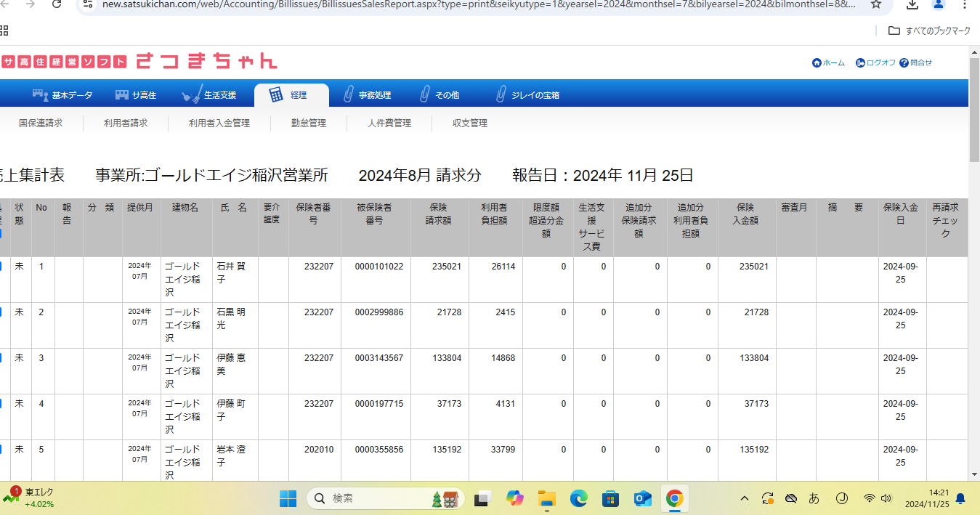The image size is (980, 515).
Task: Click the Windows taskbar search box
Action: click(386, 498)
